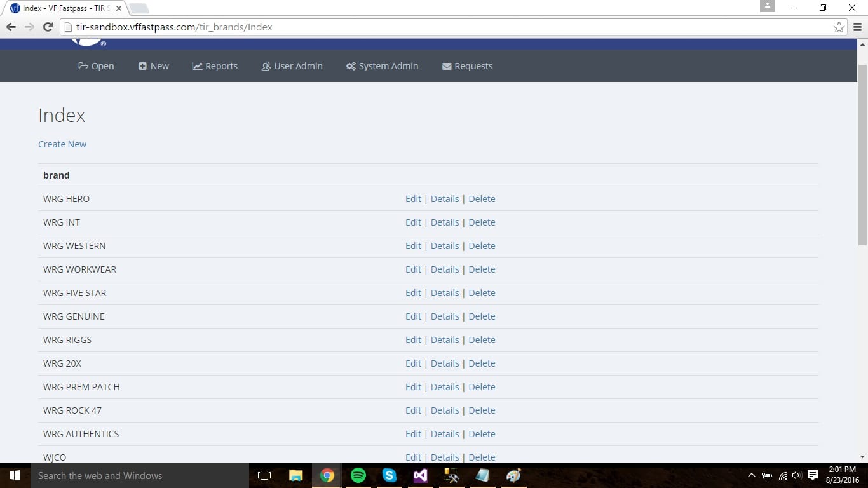Click the WRG HERO brand name
This screenshot has width=868, height=488.
[x=66, y=199]
